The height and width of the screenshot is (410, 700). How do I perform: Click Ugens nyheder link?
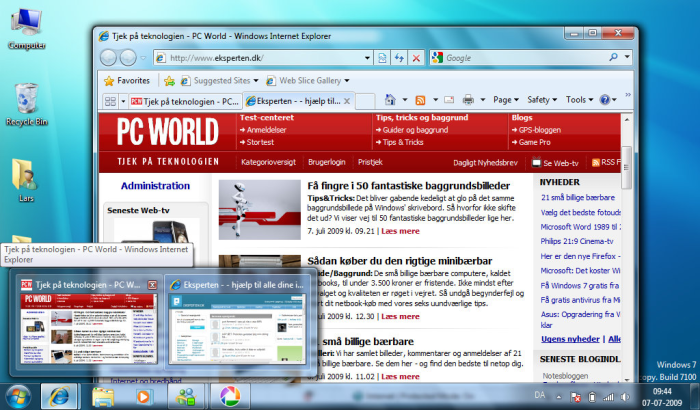[x=570, y=339]
